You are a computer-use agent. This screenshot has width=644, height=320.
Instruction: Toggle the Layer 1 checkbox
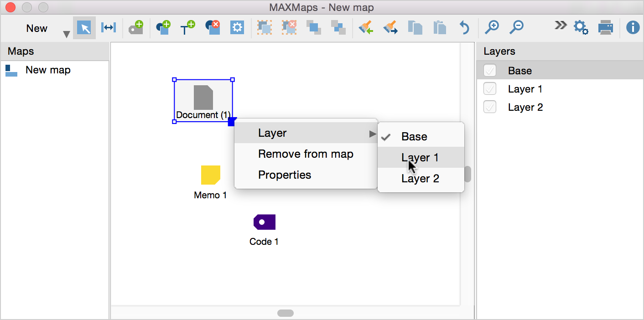point(490,89)
